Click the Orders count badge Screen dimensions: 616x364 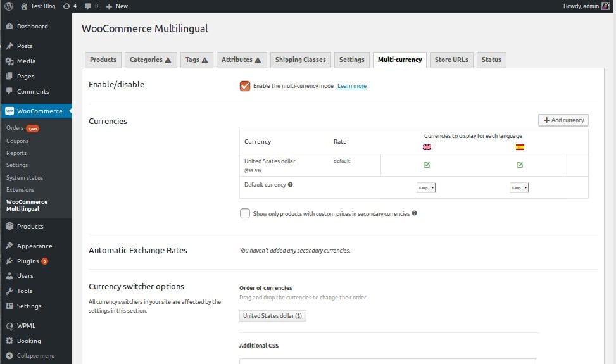tap(33, 129)
